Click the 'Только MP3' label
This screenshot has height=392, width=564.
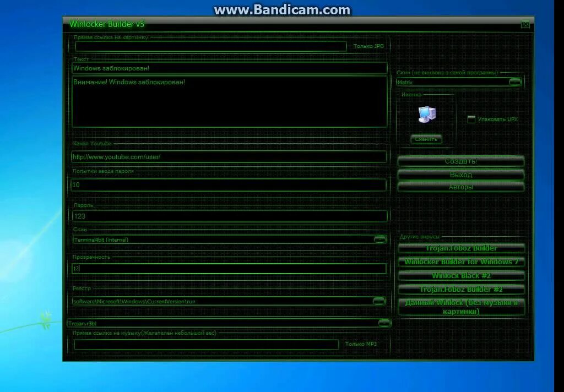(x=361, y=344)
